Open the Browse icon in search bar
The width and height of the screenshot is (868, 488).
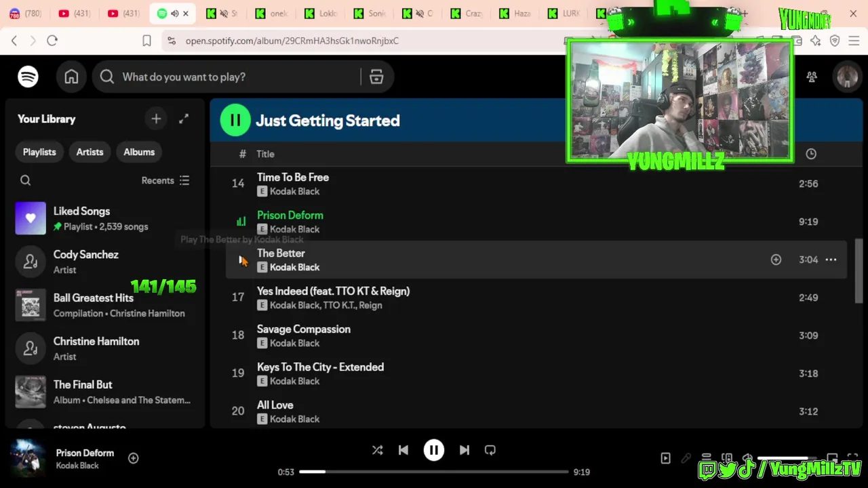[x=376, y=77]
